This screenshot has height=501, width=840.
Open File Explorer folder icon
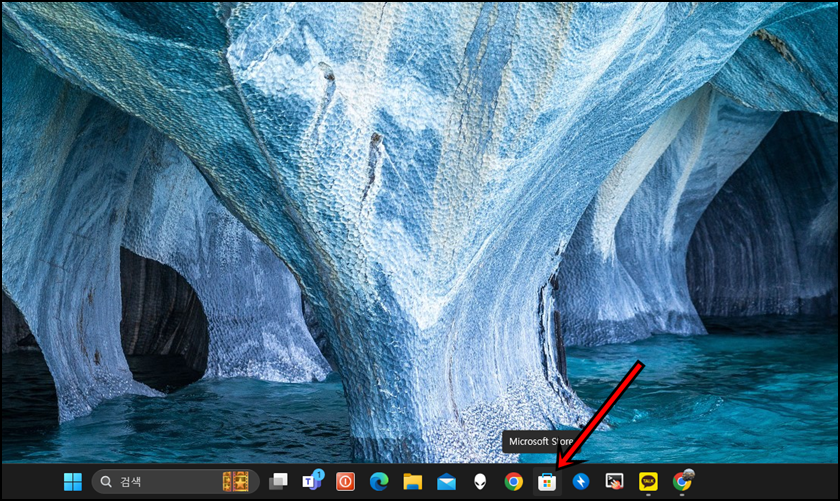(x=412, y=482)
